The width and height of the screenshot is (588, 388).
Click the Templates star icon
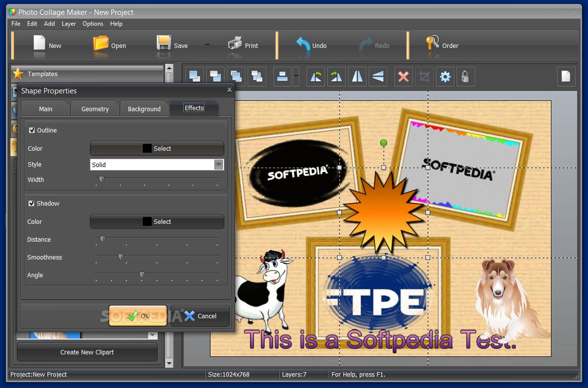coord(18,74)
